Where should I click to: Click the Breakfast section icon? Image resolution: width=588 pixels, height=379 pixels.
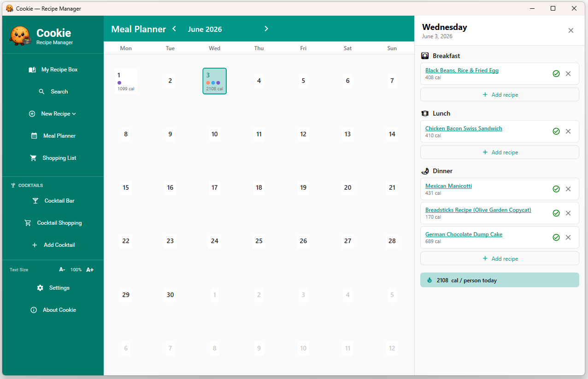(425, 56)
